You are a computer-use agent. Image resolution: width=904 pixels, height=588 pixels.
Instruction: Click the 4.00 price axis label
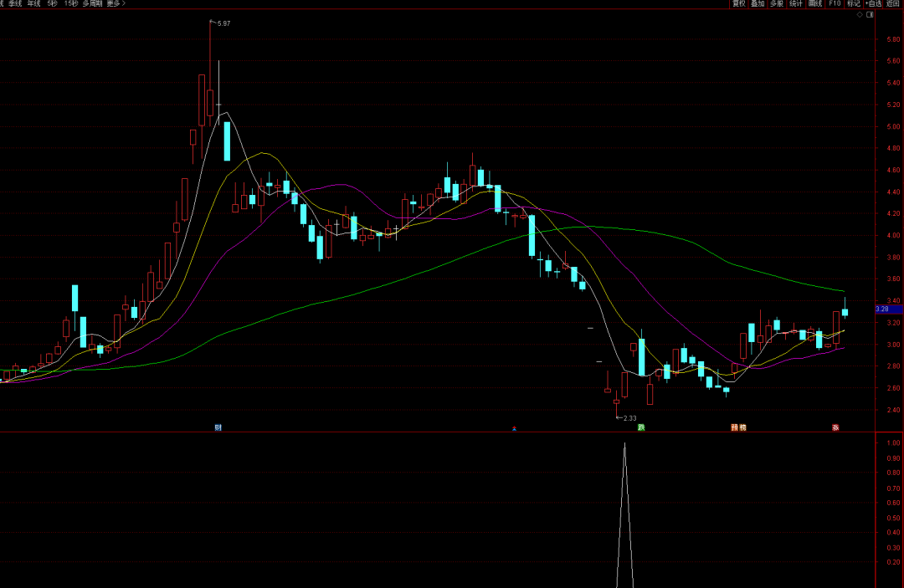pyautogui.click(x=893, y=236)
